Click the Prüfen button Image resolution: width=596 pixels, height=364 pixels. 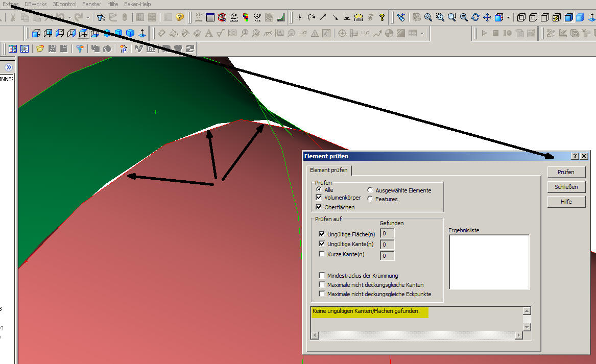pyautogui.click(x=566, y=172)
